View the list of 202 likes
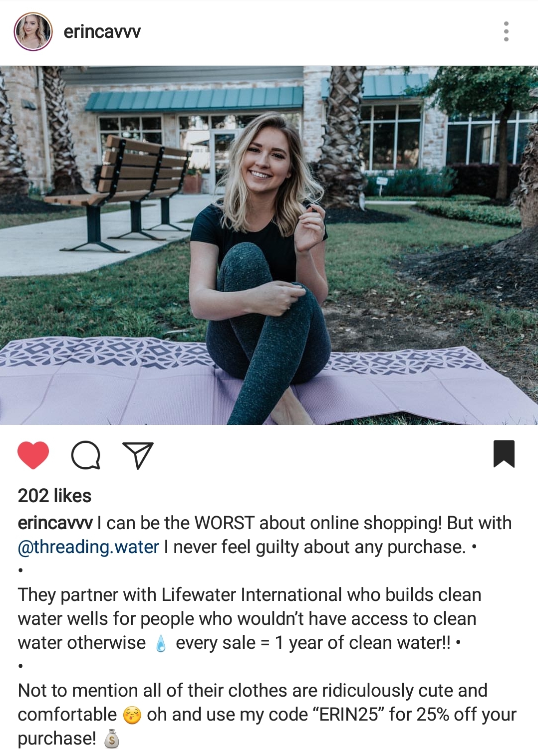The height and width of the screenshot is (756, 538). coord(55,496)
